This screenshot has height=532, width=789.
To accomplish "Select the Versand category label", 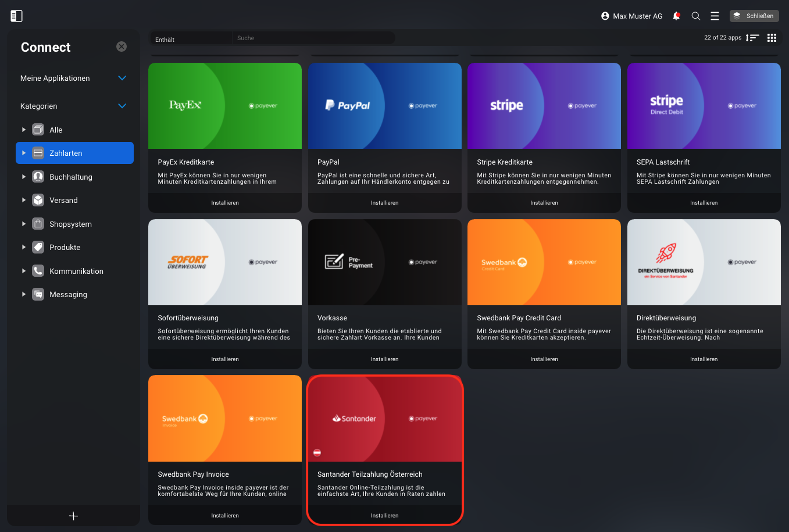I will (x=63, y=200).
